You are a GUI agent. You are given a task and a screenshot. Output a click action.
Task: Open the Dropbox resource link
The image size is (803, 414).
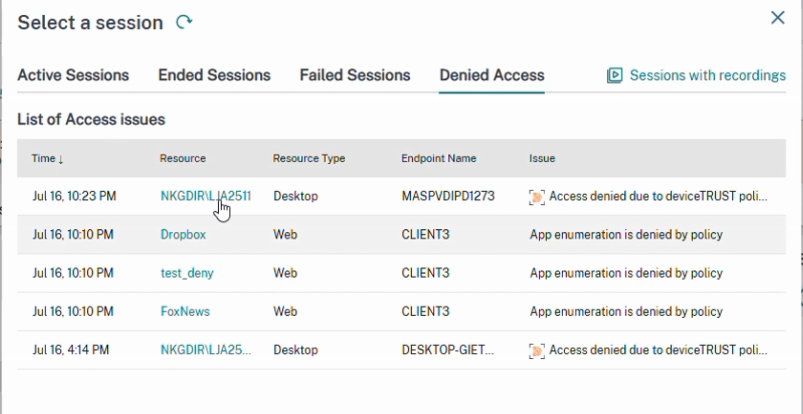[183, 235]
